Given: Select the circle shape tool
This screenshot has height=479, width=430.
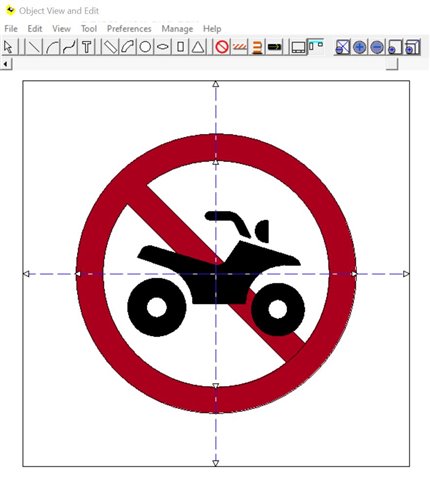Looking at the screenshot, I should (145, 47).
